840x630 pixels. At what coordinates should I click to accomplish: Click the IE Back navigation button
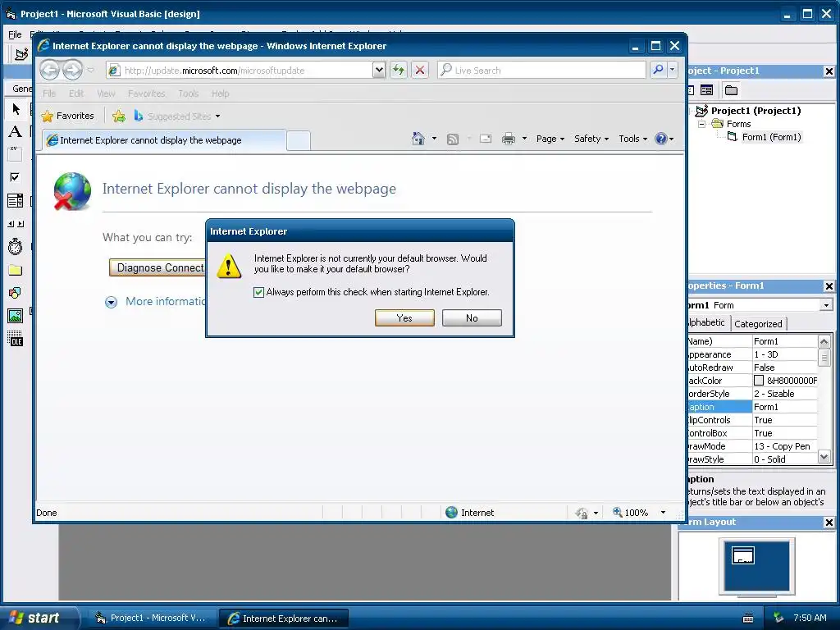point(50,70)
